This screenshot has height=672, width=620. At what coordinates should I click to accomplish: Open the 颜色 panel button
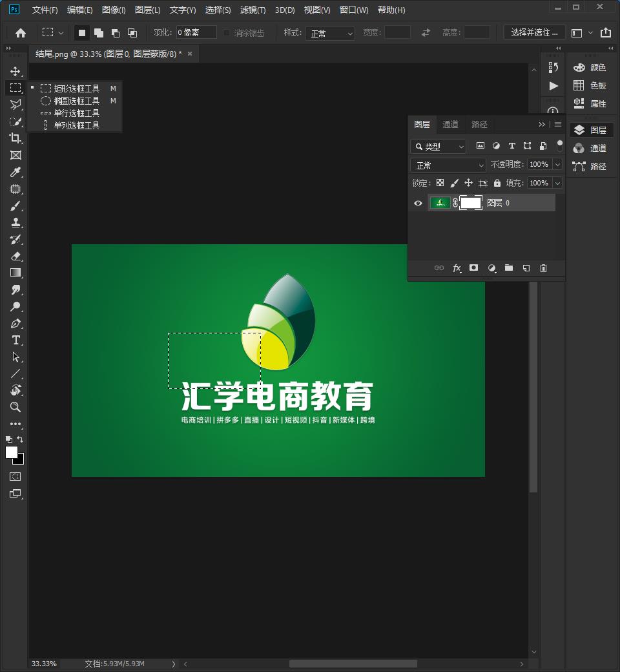point(590,68)
